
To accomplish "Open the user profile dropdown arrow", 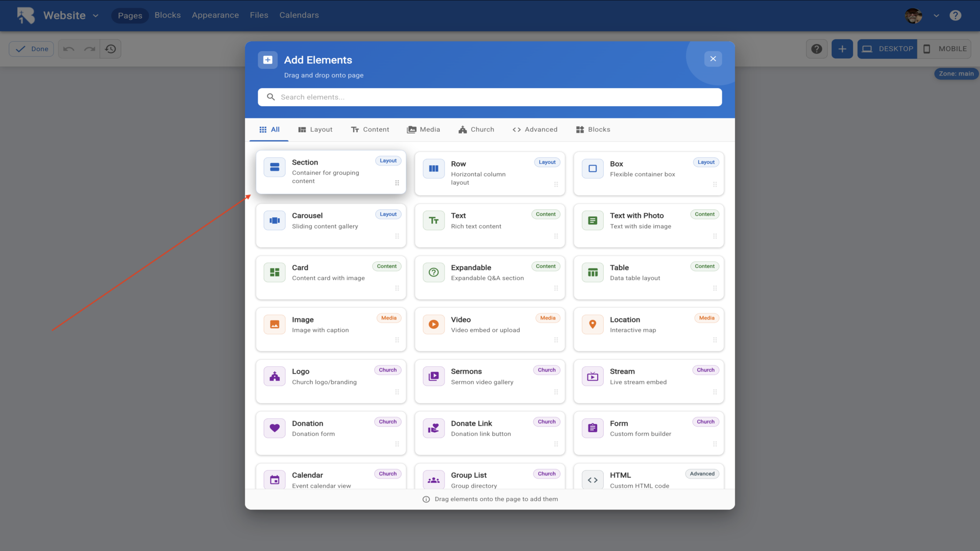I will point(936,16).
